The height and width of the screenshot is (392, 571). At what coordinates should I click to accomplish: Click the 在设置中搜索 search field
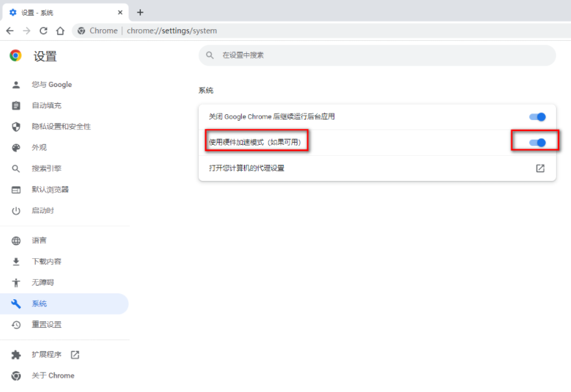tap(377, 55)
